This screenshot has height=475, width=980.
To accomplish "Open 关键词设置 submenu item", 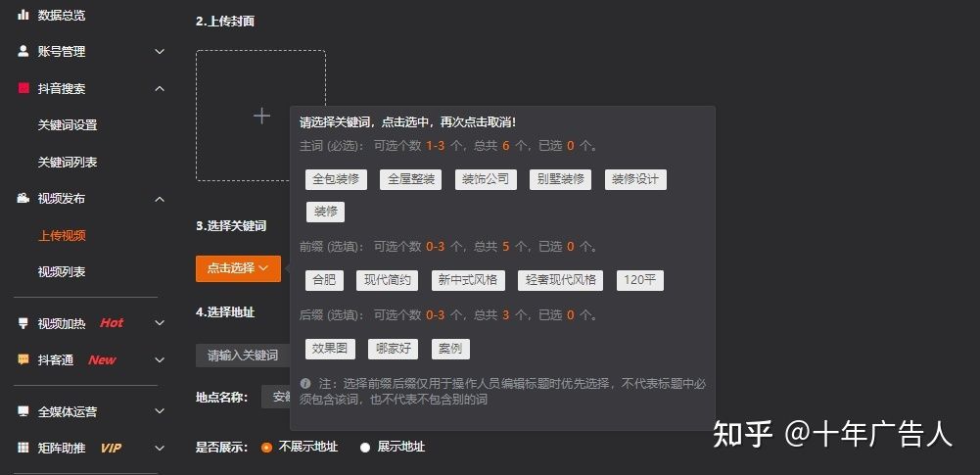I will pyautogui.click(x=68, y=125).
